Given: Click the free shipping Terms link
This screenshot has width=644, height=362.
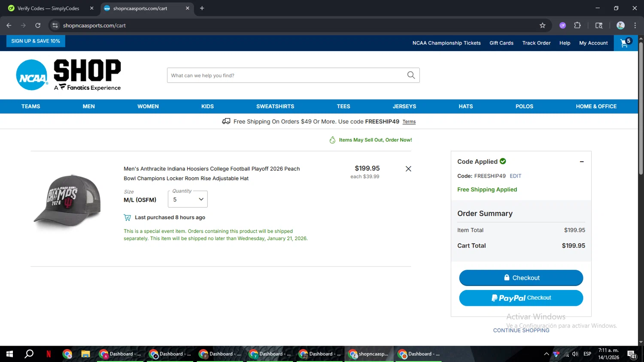Looking at the screenshot, I should (409, 122).
